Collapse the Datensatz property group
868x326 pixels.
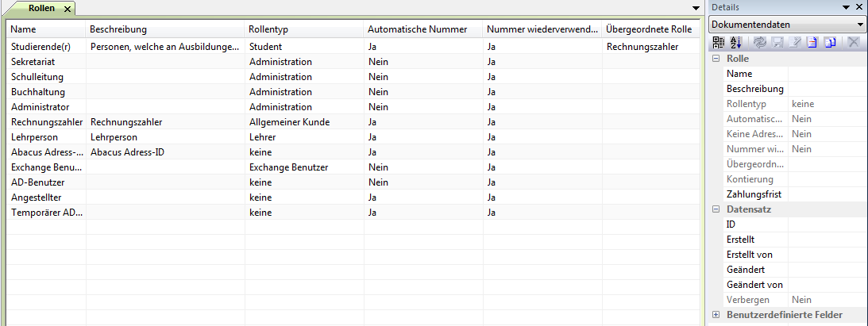pos(716,209)
